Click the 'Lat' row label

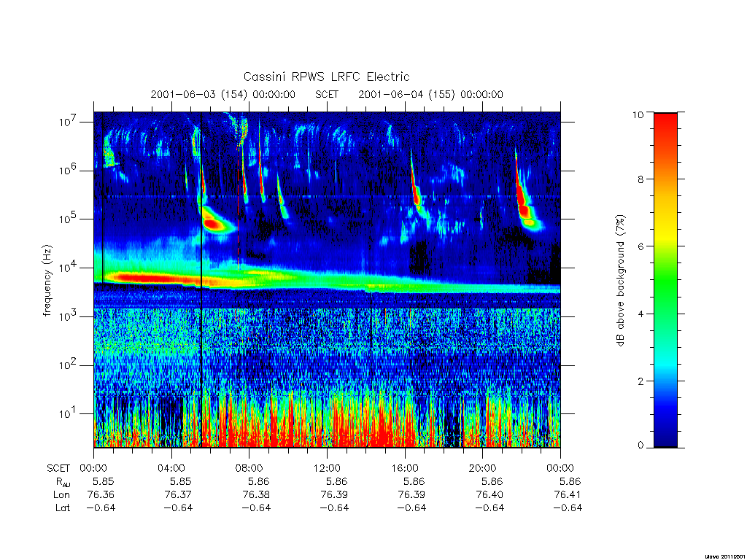[63, 507]
